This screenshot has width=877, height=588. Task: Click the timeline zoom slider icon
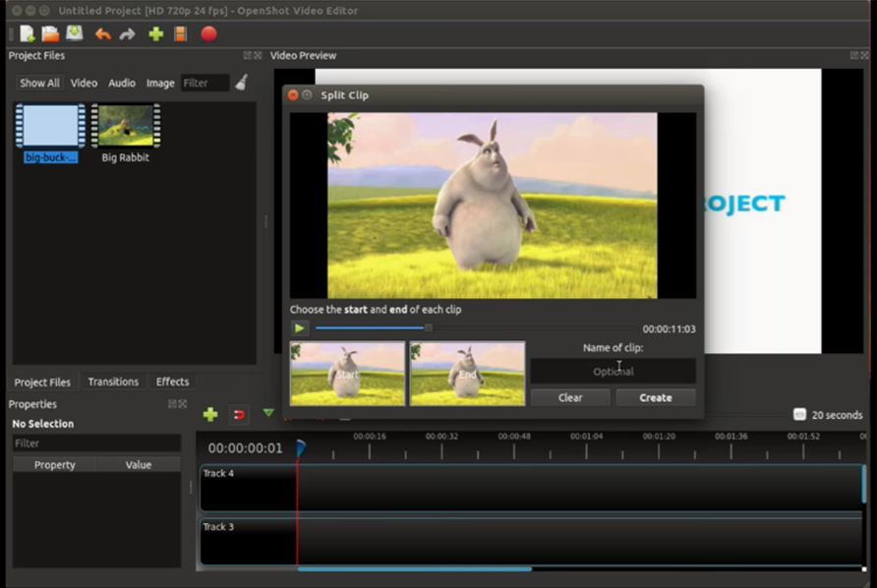click(799, 415)
